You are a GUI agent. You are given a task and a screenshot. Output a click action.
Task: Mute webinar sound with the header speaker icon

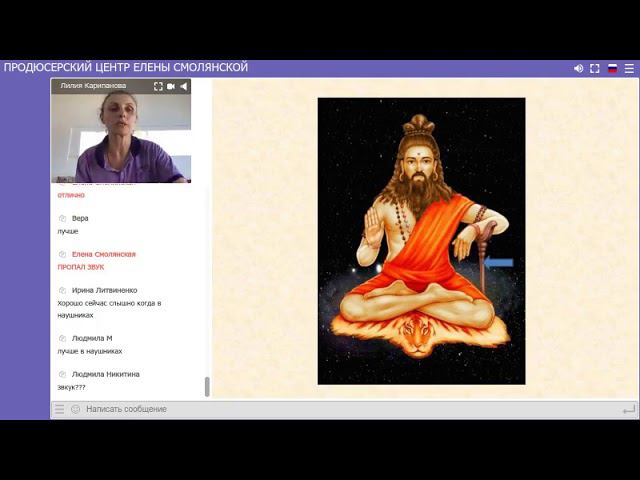pyautogui.click(x=578, y=69)
